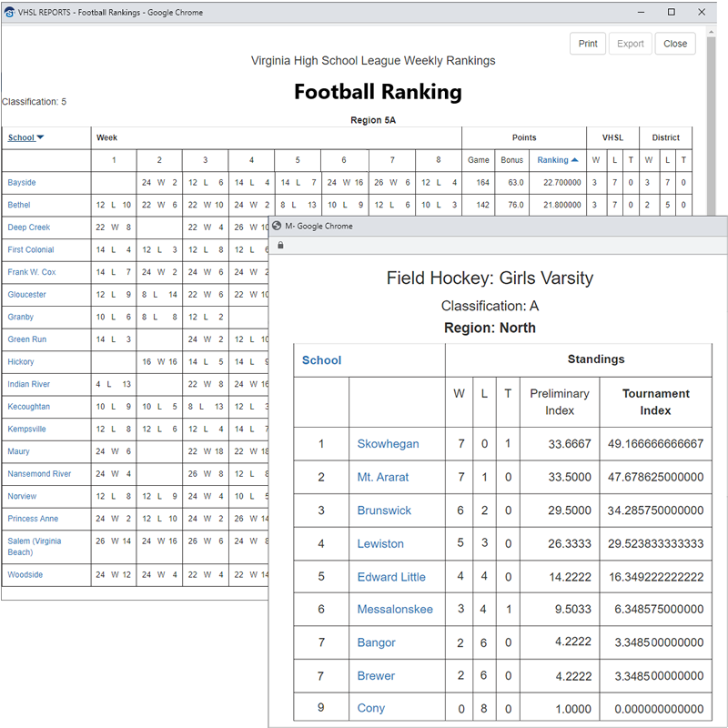The width and height of the screenshot is (728, 728).
Task: Click the Football Ranking title
Action: (x=378, y=92)
